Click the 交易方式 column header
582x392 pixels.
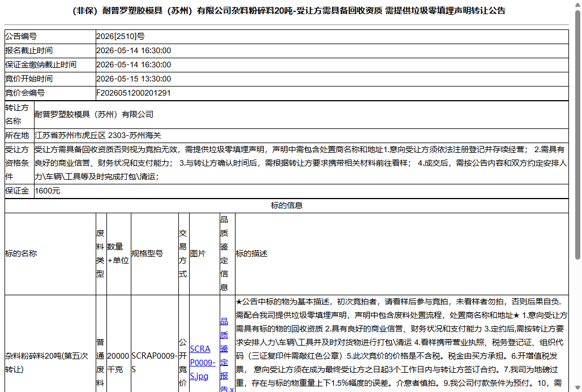(x=184, y=253)
